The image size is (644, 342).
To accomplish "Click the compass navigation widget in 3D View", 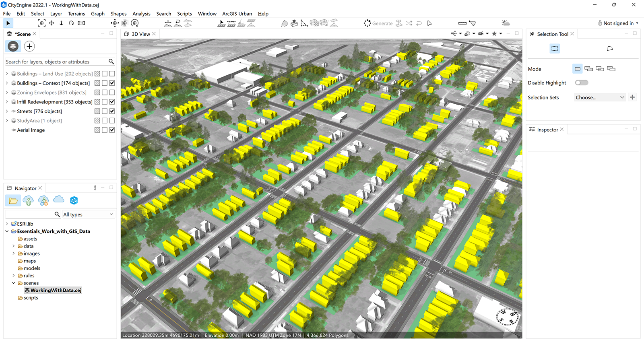I will [507, 317].
